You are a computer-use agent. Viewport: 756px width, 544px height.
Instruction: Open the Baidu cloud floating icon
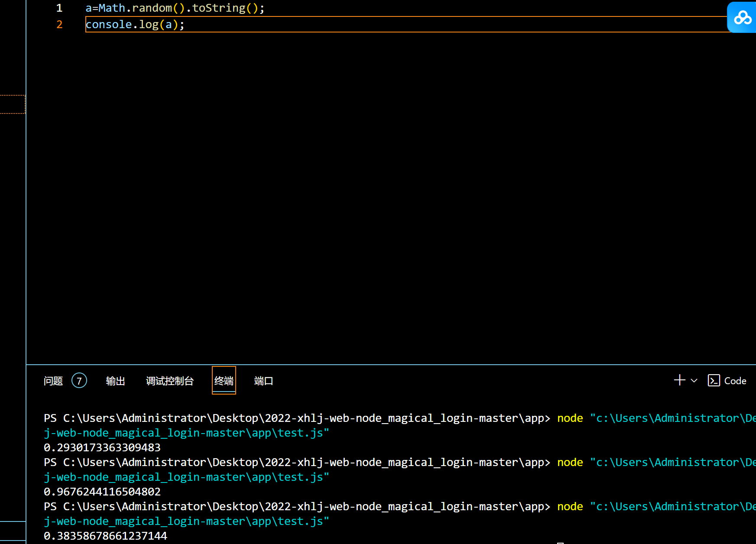pyautogui.click(x=742, y=17)
